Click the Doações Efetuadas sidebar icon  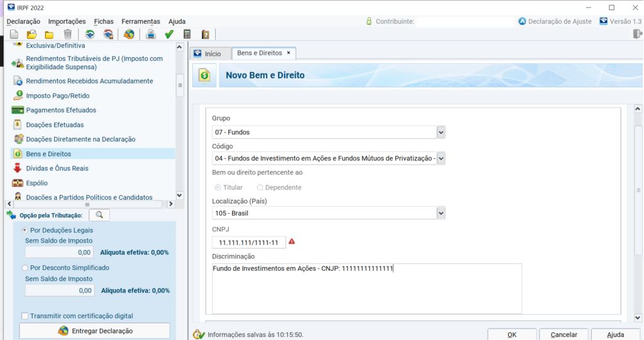(17, 124)
